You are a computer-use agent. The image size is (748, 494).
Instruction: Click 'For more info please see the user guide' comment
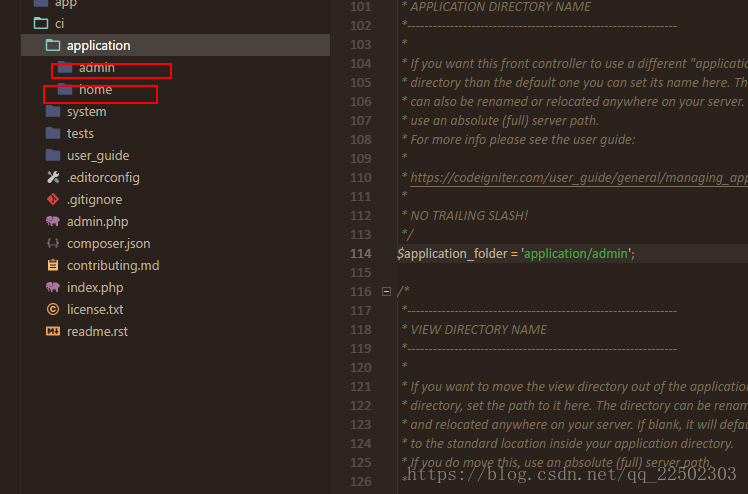click(523, 140)
